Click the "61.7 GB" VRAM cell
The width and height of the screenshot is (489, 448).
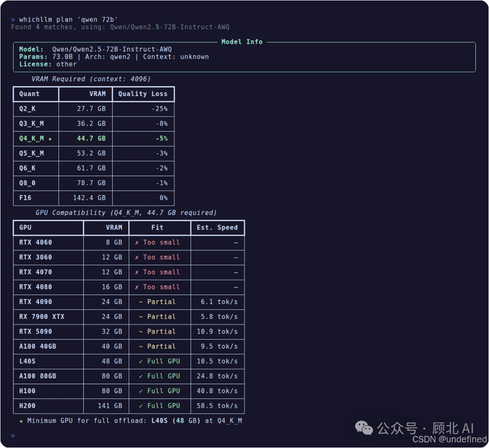coord(91,168)
